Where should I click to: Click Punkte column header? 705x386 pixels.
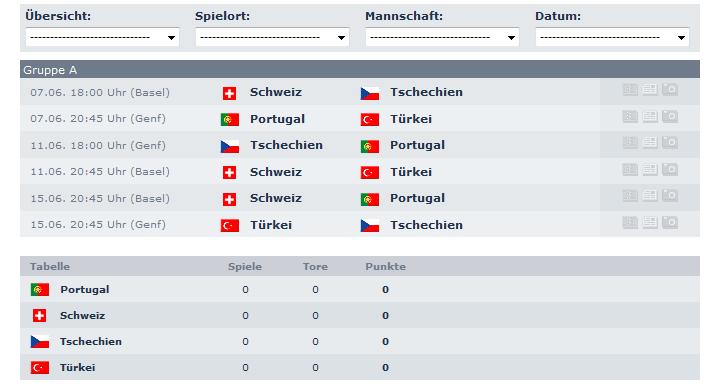point(385,266)
